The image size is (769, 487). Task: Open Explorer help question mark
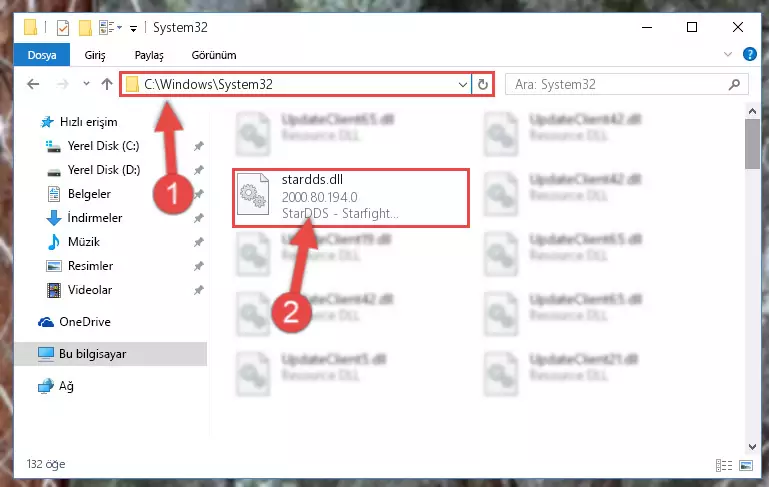749,54
